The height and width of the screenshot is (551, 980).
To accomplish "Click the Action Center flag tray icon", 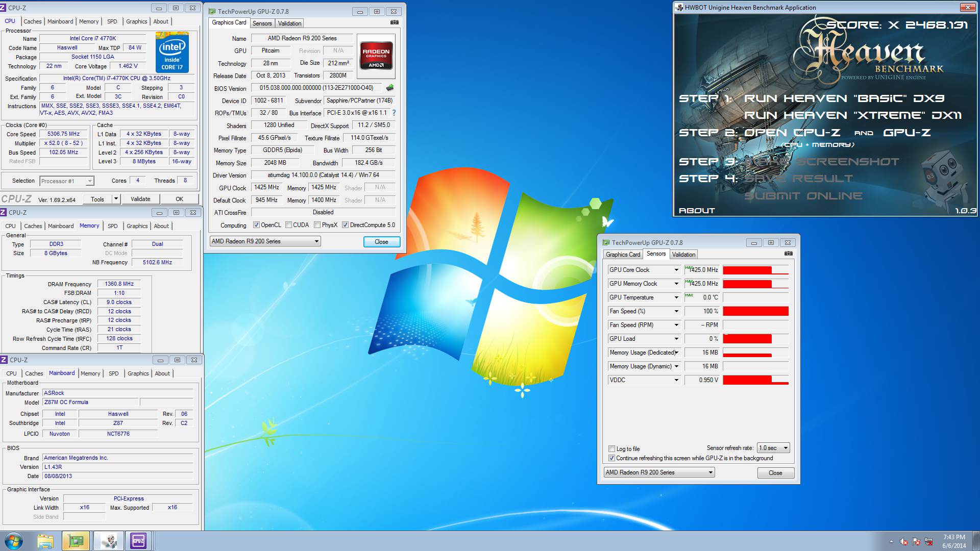I will [x=917, y=541].
